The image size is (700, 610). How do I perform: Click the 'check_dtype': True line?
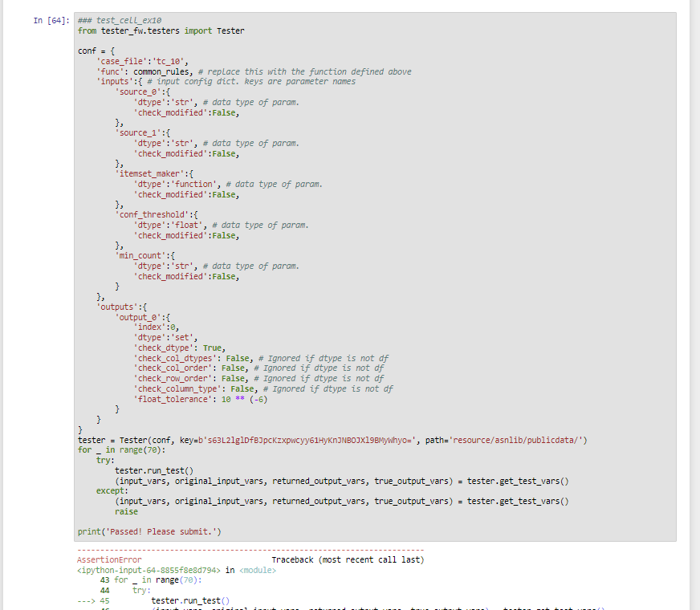(180, 348)
